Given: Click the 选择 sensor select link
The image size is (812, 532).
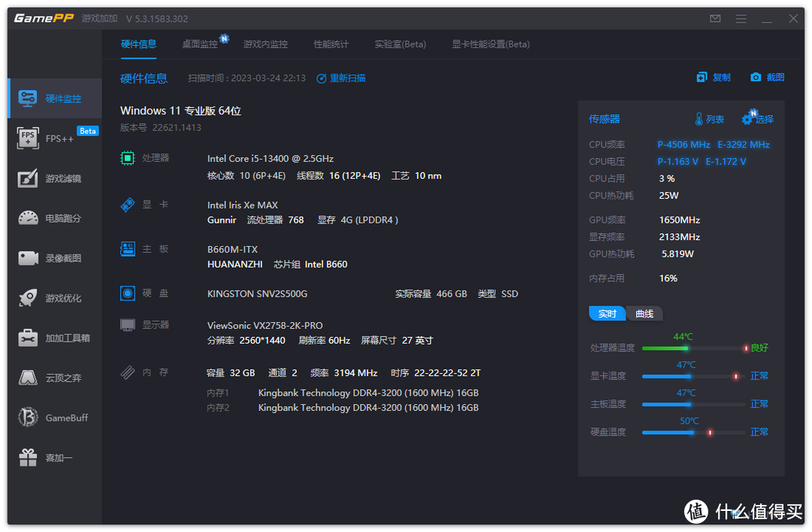Looking at the screenshot, I should click(765, 119).
